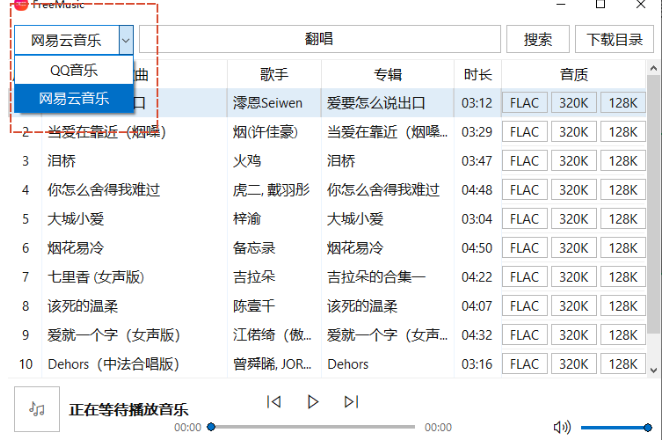Mute the volume speaker icon
Screen dimensions: 667x443
[x=562, y=427]
